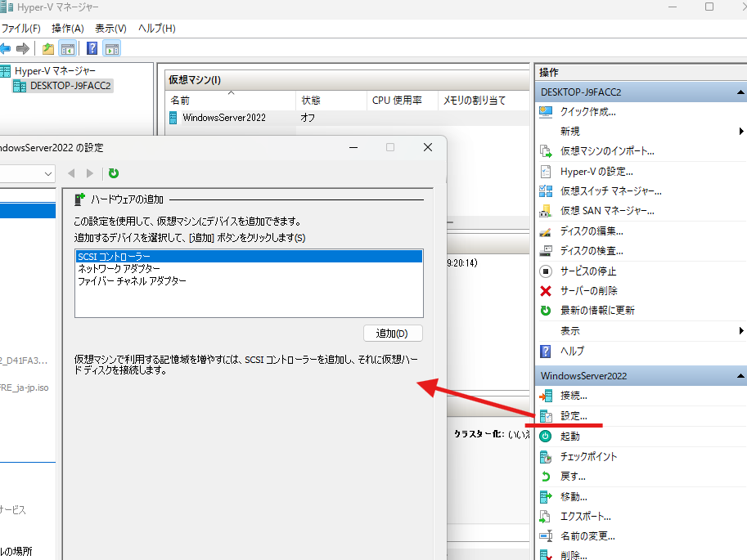747x560 pixels.
Task: Collapse the DESKTOP-J9FACC2 action section
Action: pyautogui.click(x=740, y=92)
